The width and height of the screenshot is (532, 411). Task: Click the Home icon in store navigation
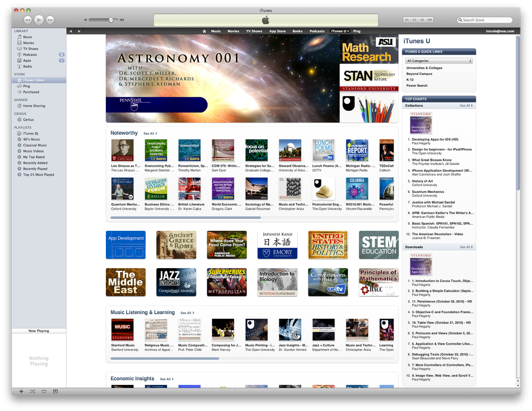point(204,31)
